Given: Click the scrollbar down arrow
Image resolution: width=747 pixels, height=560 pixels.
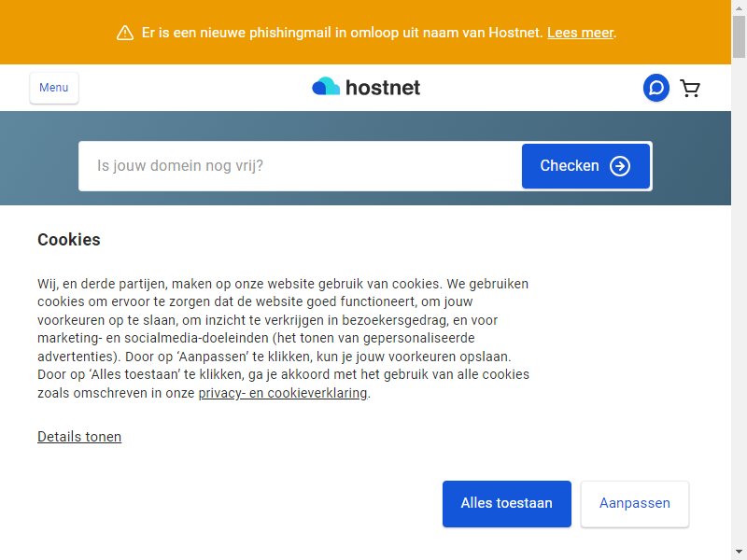Looking at the screenshot, I should coord(739,553).
